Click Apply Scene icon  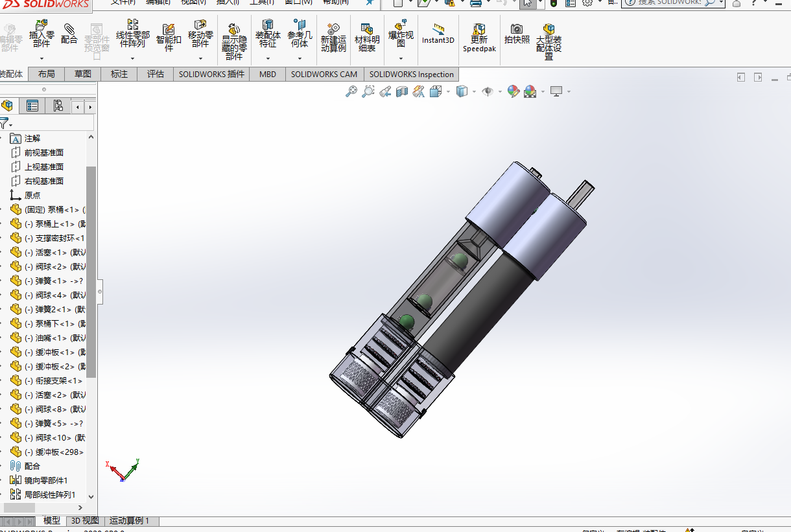[530, 91]
